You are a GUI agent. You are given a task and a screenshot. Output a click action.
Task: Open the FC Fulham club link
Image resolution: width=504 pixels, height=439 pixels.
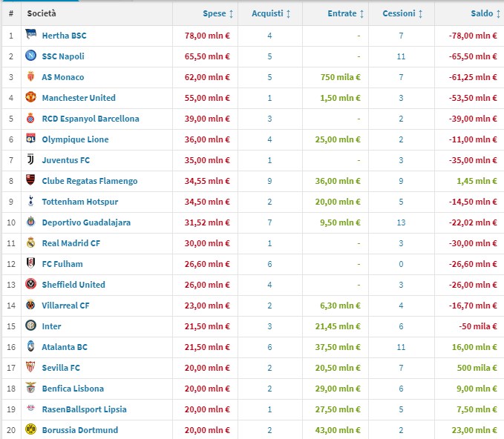62,264
